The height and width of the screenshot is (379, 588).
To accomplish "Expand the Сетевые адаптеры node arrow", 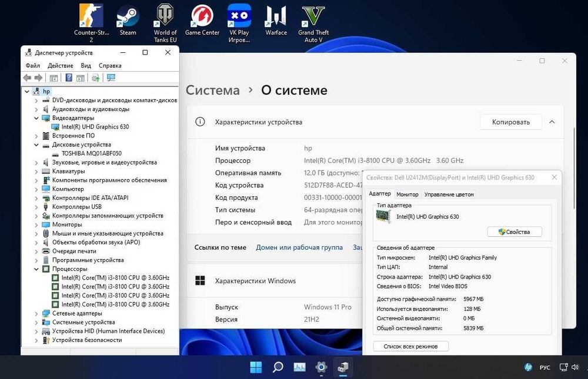I will [x=36, y=313].
